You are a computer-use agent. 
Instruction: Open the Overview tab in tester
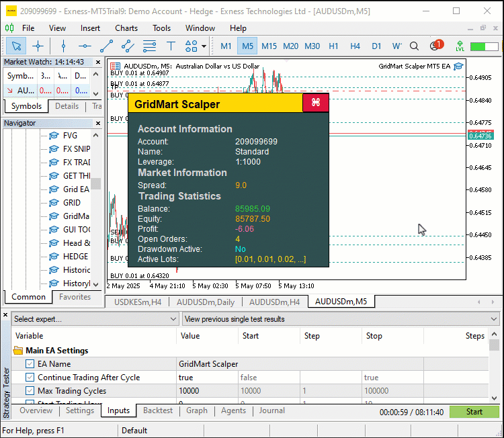tap(36, 410)
